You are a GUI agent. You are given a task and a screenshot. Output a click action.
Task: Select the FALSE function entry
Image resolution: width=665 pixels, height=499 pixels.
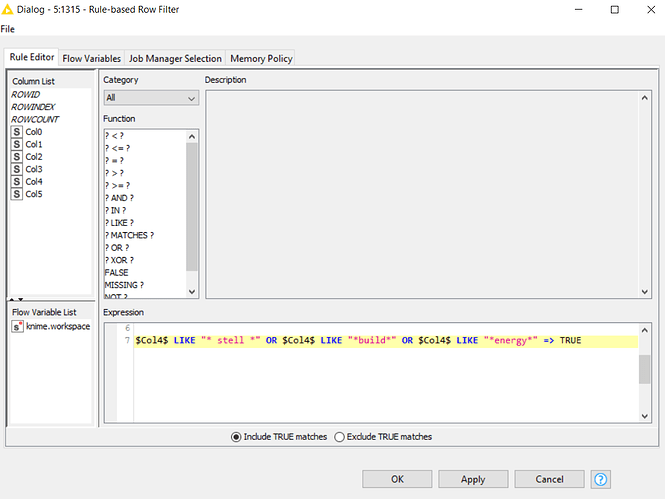(116, 273)
